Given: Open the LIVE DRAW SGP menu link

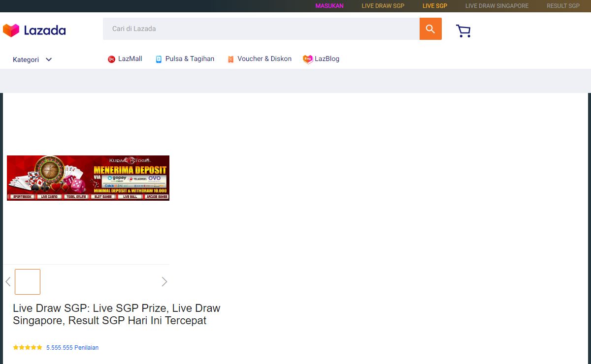Looking at the screenshot, I should coord(383,6).
